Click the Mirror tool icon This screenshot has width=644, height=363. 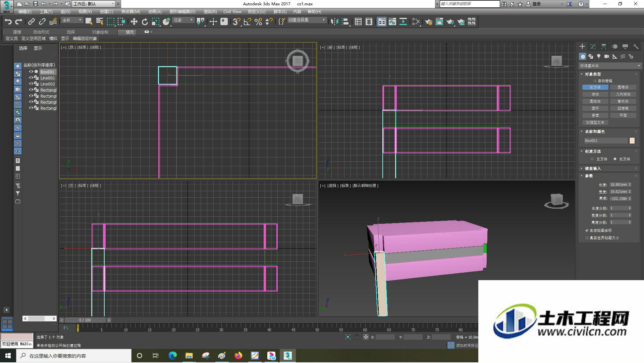point(334,22)
